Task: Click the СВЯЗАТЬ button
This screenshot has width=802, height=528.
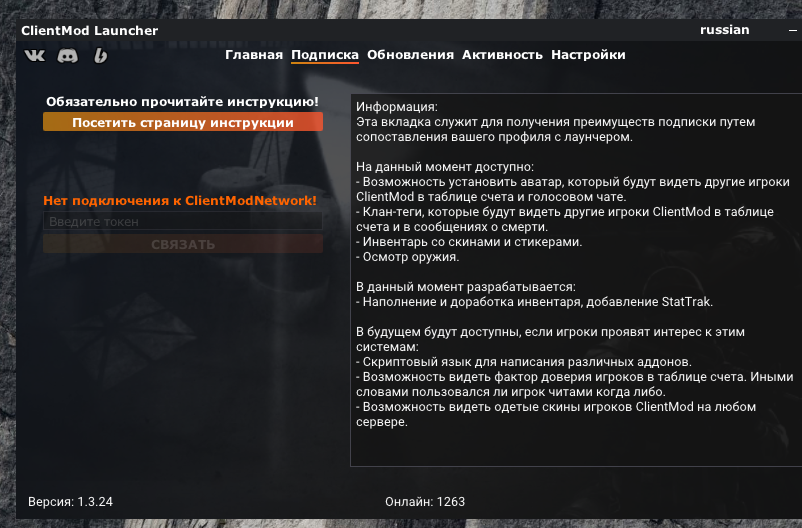Action: 183,244
